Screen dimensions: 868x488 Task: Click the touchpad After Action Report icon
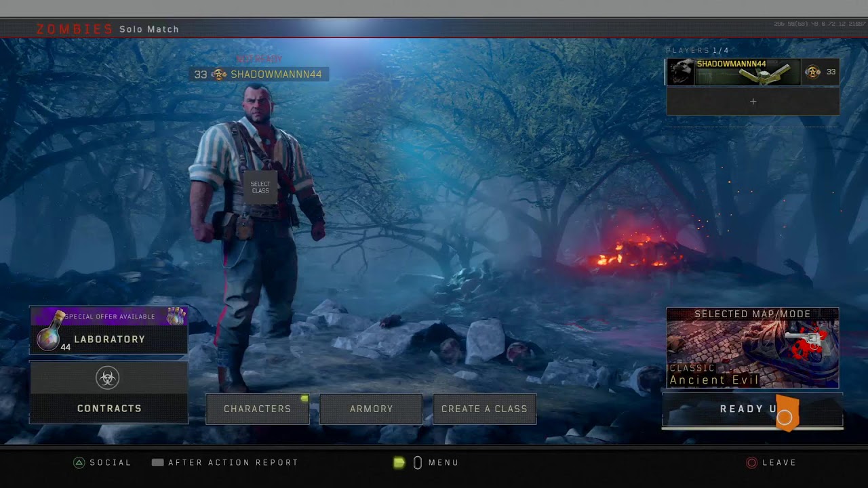point(158,462)
